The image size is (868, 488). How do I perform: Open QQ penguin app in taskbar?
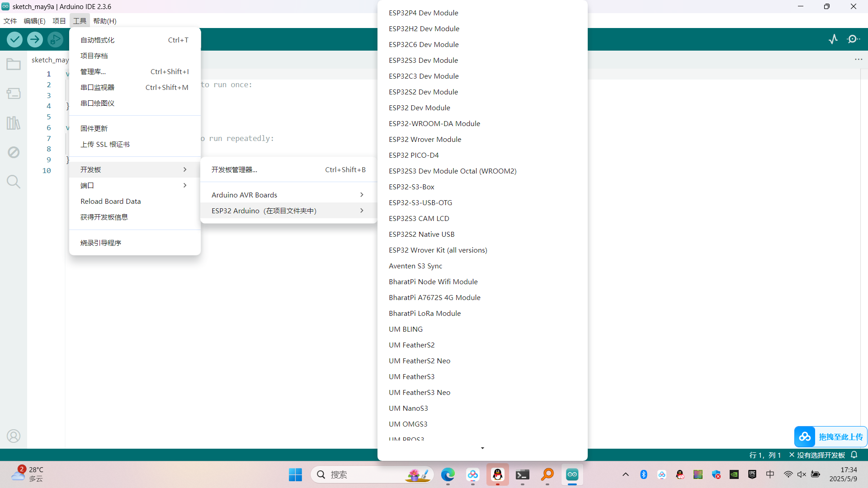point(498,474)
